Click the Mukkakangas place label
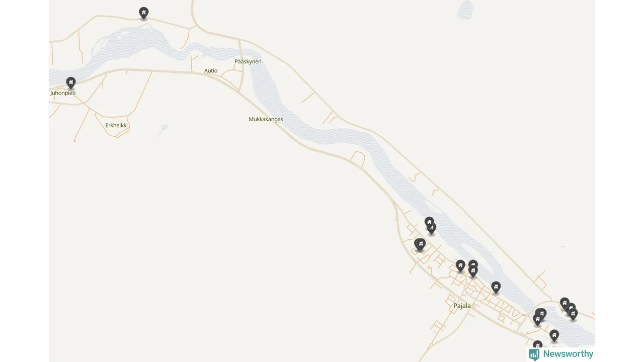 click(x=266, y=120)
